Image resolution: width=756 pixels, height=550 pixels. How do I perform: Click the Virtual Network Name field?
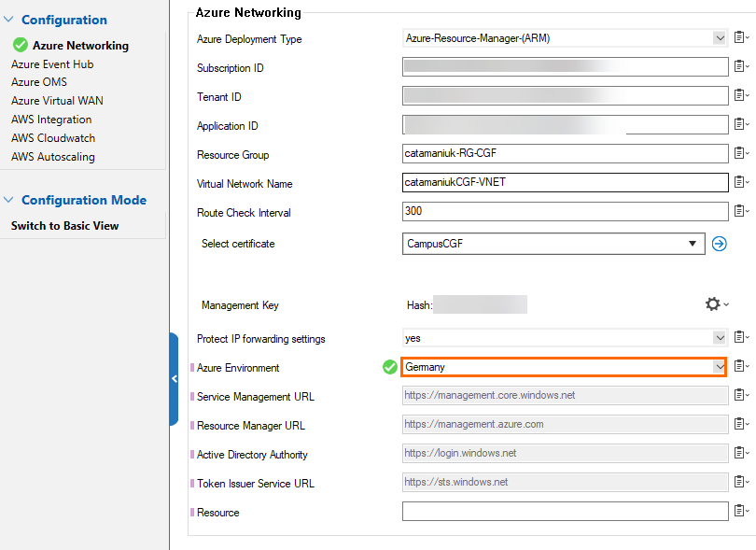click(x=565, y=182)
